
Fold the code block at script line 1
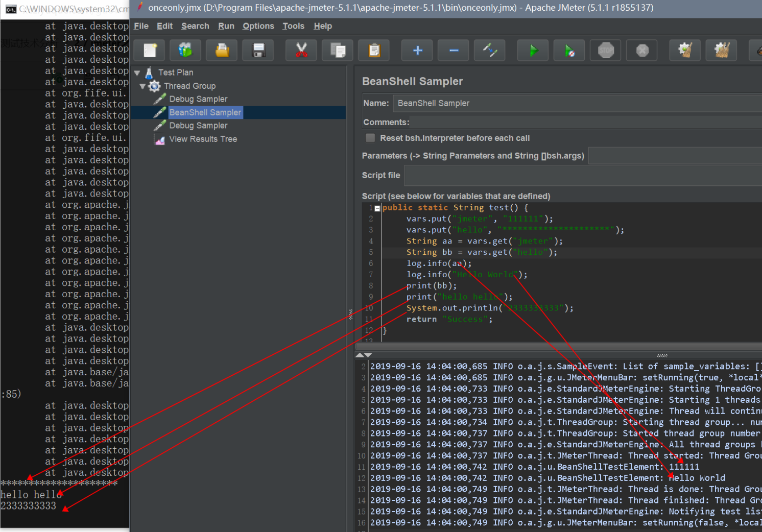tap(377, 208)
